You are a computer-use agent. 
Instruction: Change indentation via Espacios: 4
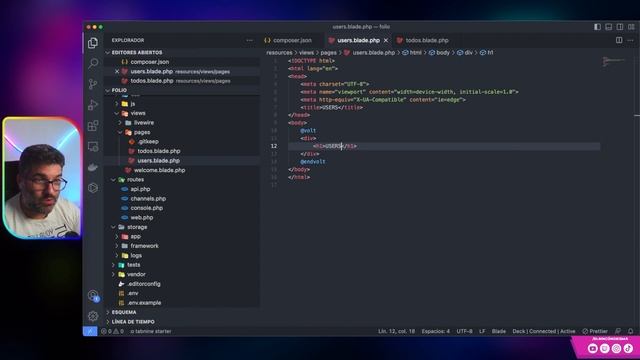click(x=436, y=331)
